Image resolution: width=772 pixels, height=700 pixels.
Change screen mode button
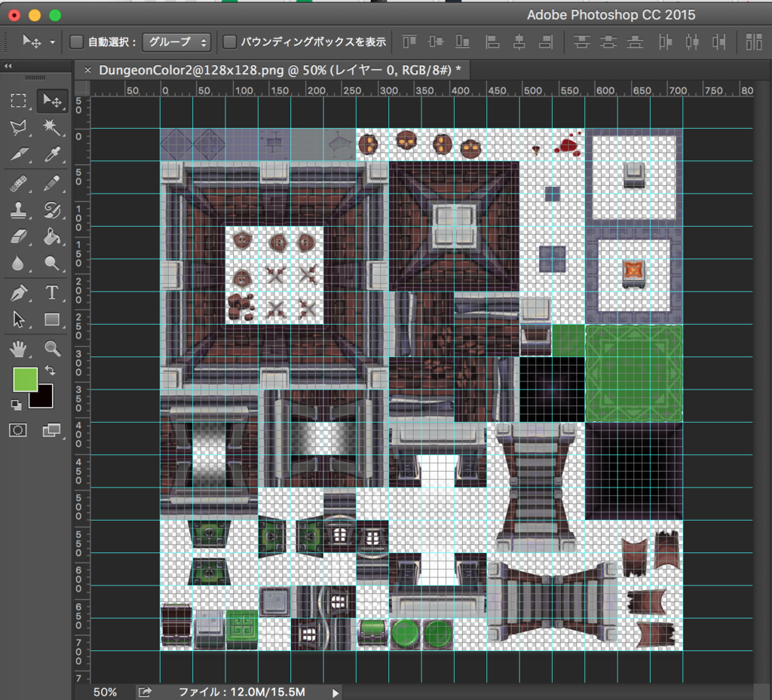pos(51,430)
